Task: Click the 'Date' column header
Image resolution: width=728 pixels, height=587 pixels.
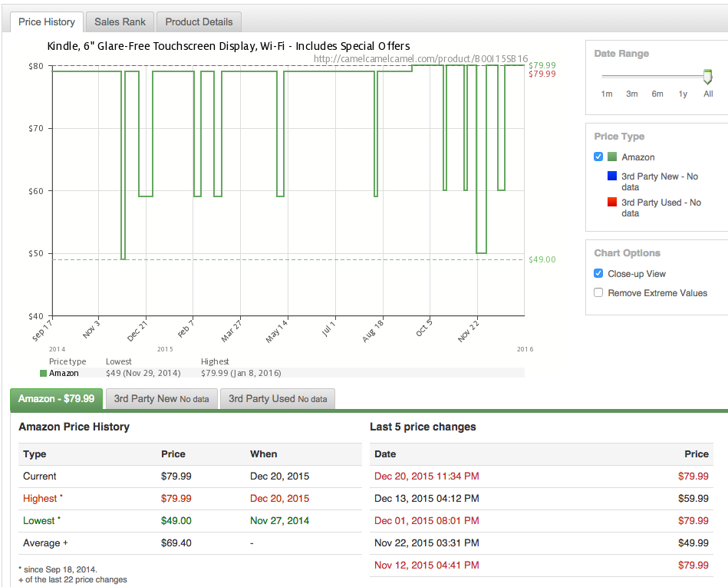Action: click(385, 454)
